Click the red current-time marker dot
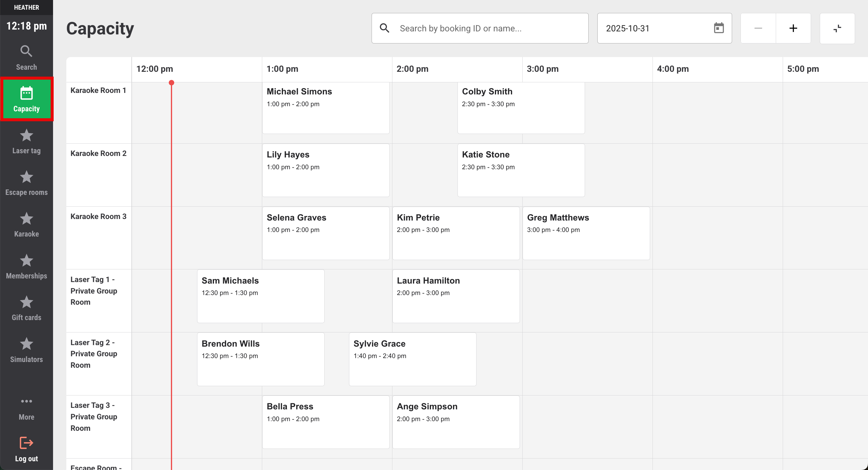The height and width of the screenshot is (470, 868). pyautogui.click(x=171, y=83)
